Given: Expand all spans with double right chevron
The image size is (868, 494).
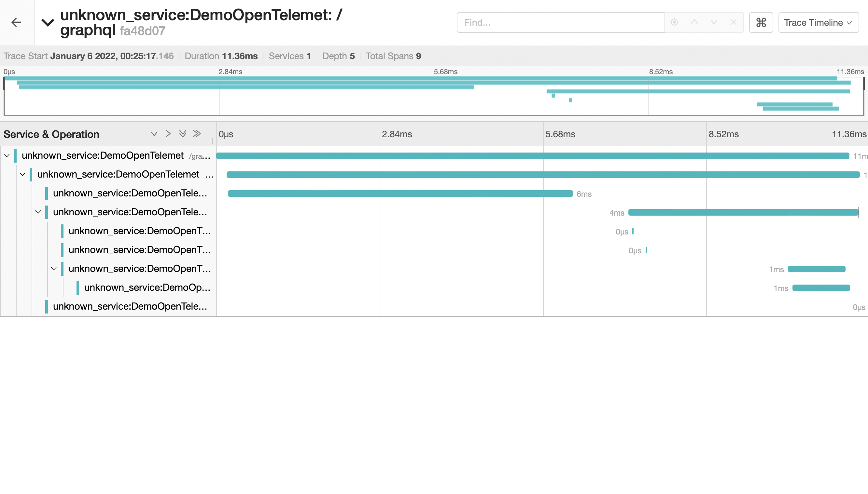Looking at the screenshot, I should tap(197, 134).
